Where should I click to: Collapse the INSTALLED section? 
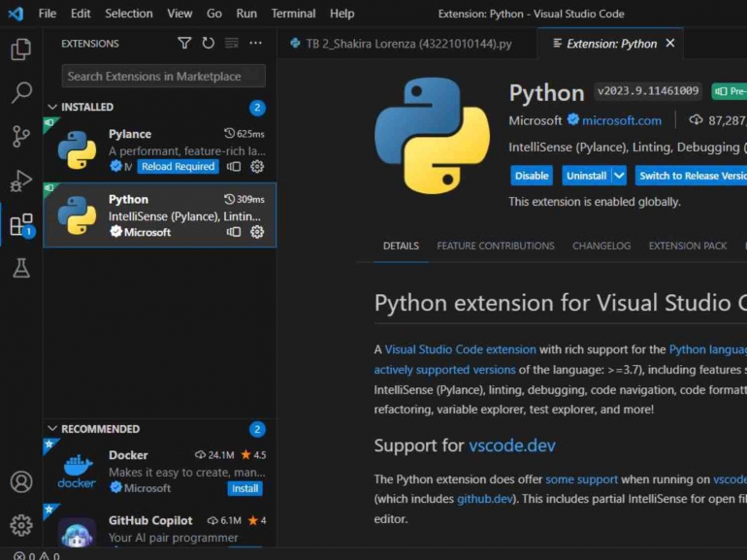click(52, 107)
